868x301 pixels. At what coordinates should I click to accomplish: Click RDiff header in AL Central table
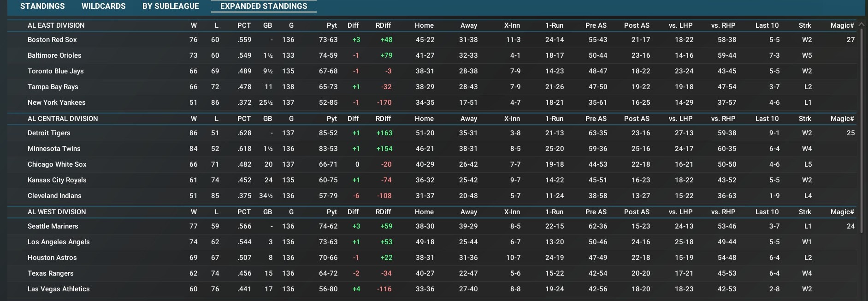383,119
